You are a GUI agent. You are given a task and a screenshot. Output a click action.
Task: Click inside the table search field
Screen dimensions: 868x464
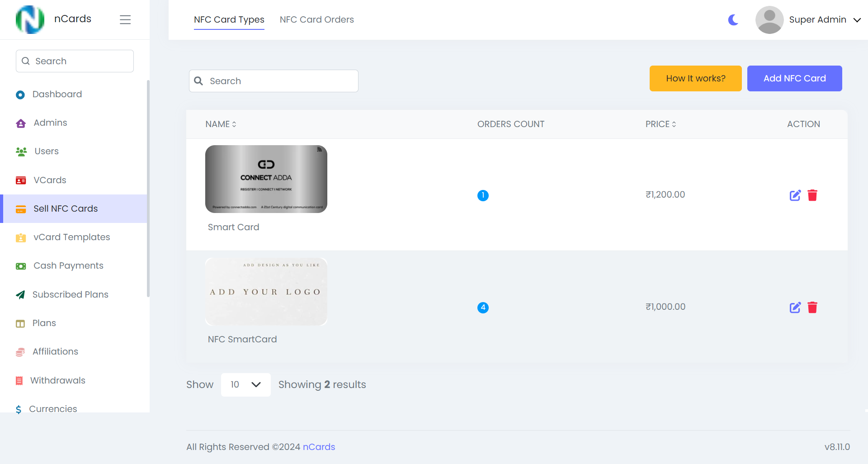click(x=273, y=81)
